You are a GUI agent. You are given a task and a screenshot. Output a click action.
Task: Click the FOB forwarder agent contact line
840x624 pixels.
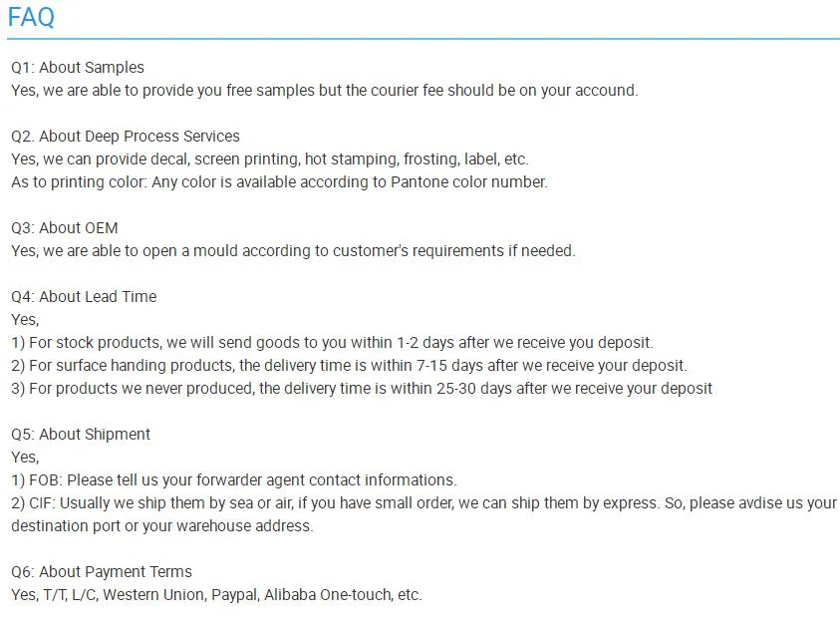coord(234,480)
